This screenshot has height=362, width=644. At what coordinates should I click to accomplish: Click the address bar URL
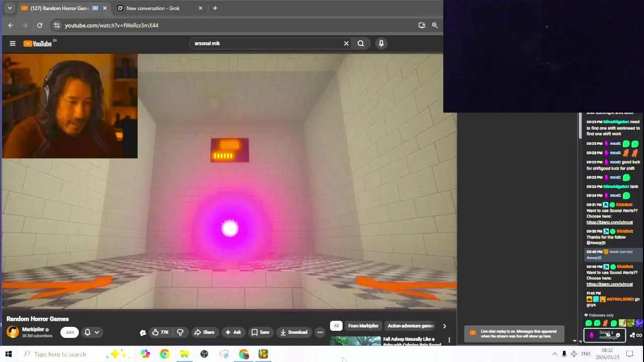[111, 25]
